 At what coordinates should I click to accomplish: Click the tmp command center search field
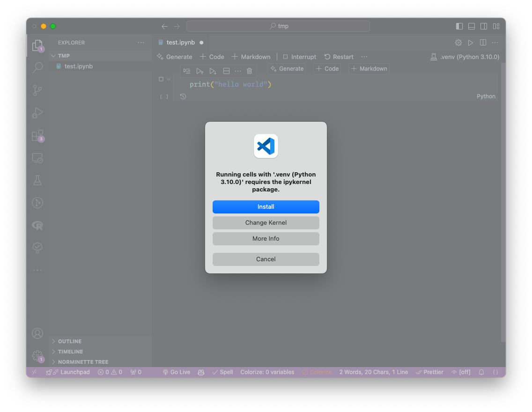(x=278, y=26)
